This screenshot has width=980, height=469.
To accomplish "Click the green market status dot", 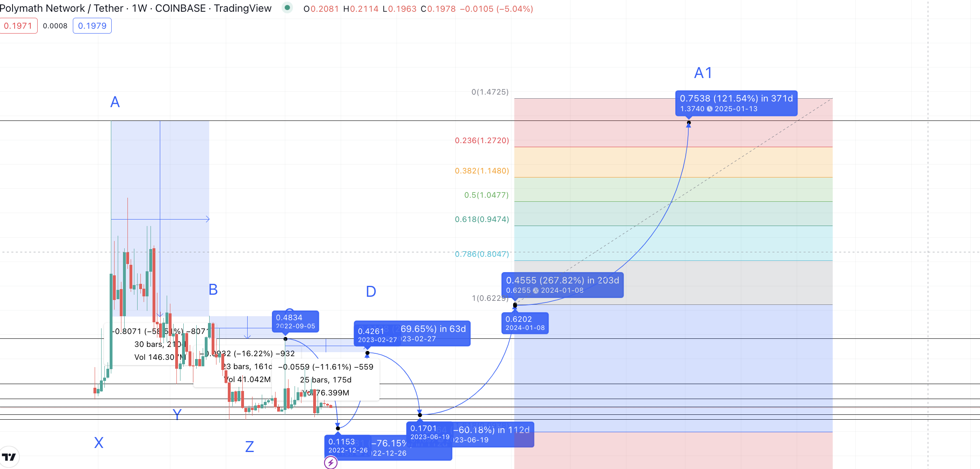I will [x=287, y=8].
